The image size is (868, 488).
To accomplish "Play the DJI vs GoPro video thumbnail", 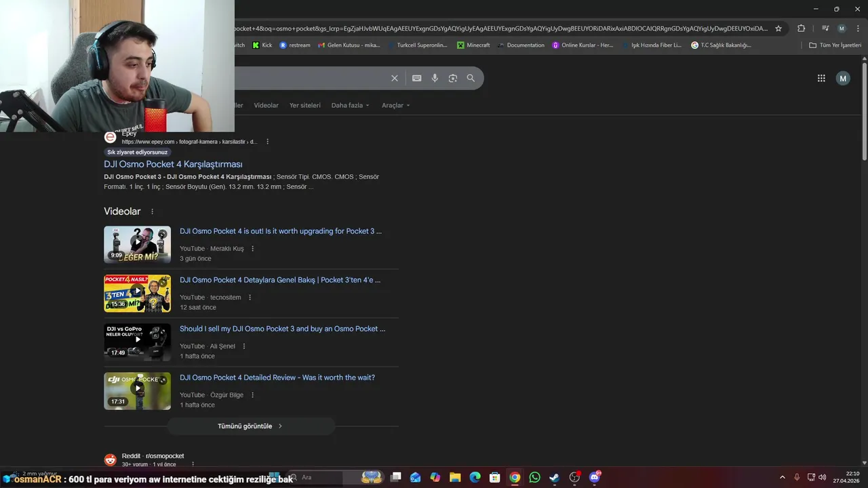I will point(137,342).
